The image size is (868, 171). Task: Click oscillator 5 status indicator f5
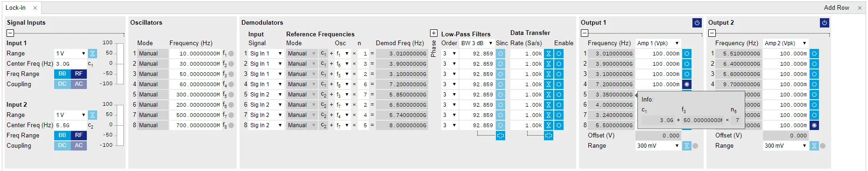(x=231, y=95)
